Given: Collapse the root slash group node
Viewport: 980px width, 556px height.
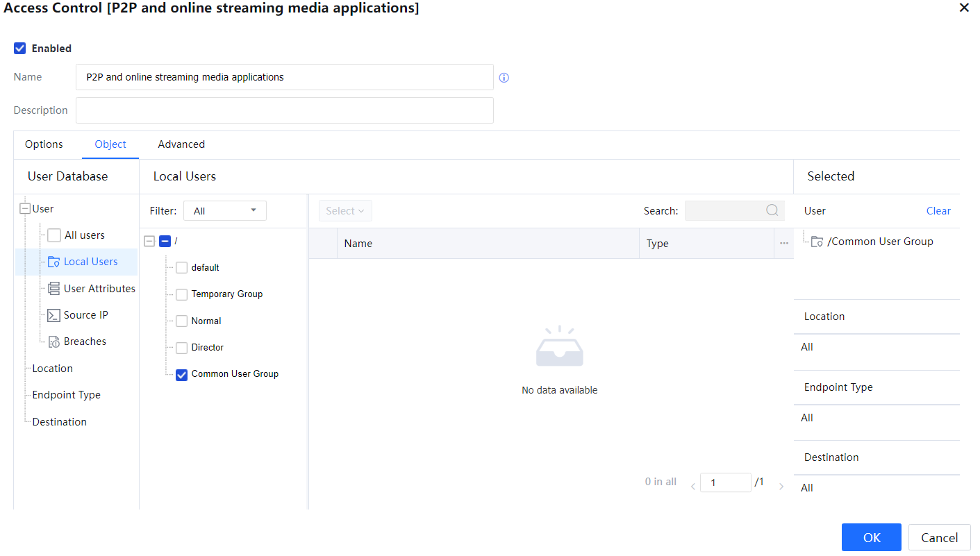Looking at the screenshot, I should tap(149, 241).
